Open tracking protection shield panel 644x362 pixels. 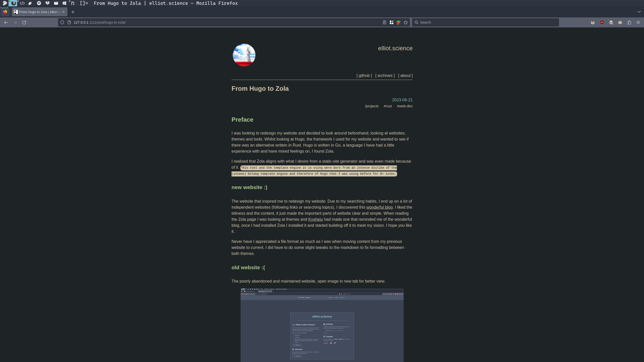coord(62,22)
